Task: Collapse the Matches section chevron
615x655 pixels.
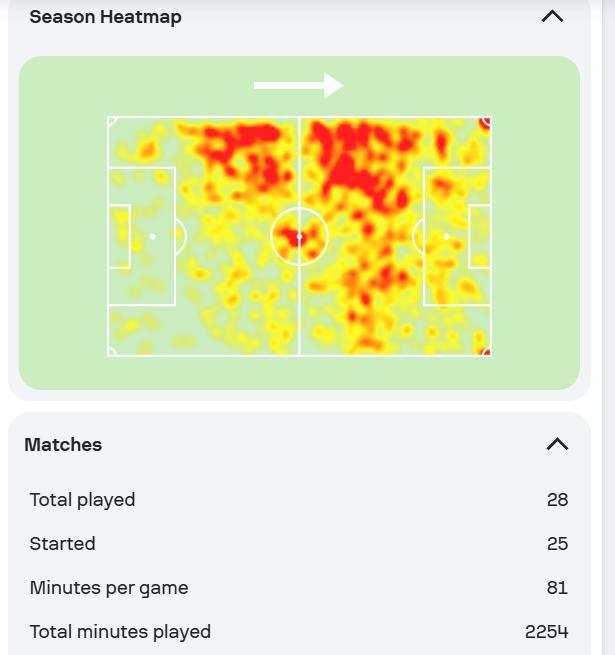Action: (557, 445)
